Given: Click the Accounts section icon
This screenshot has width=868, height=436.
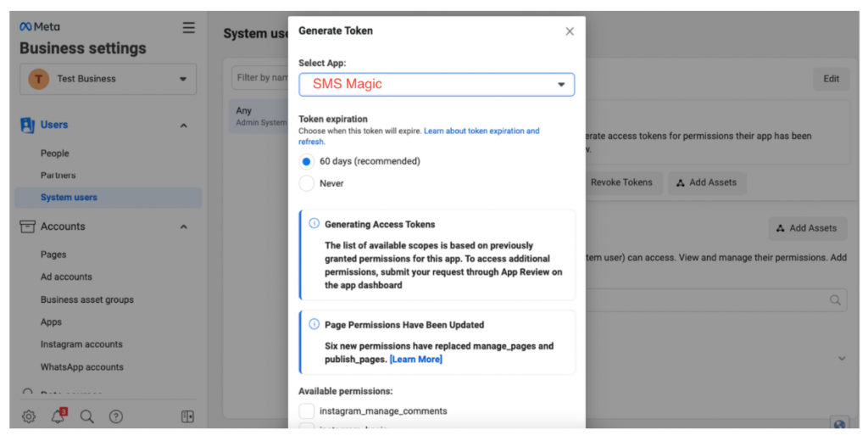Looking at the screenshot, I should [x=27, y=226].
